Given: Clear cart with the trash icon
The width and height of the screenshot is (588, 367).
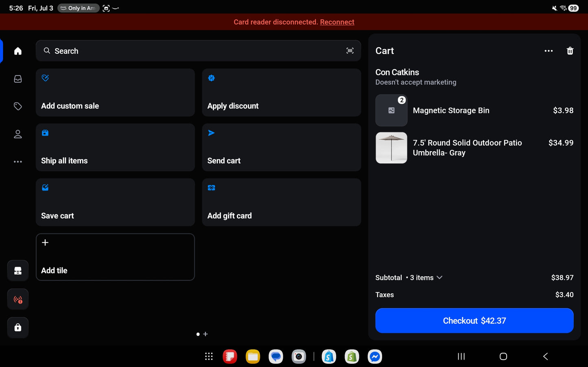Looking at the screenshot, I should click(x=570, y=51).
